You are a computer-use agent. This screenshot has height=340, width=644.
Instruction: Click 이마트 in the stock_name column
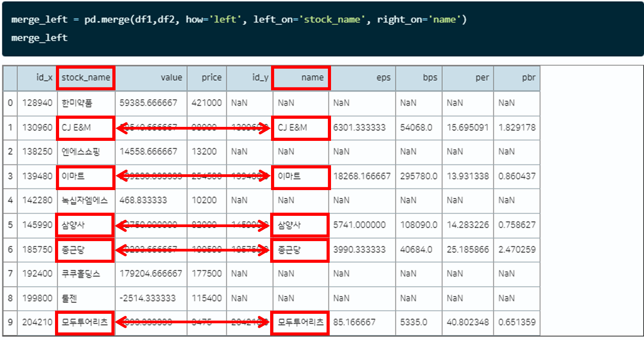[x=86, y=176]
